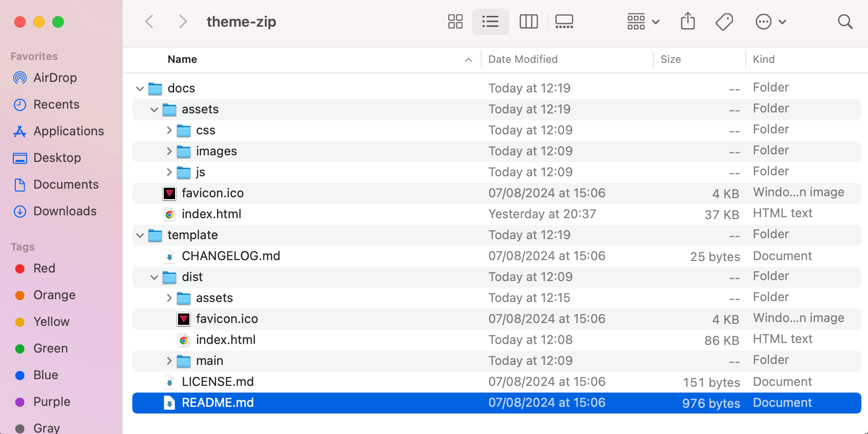Sort by the Size column header
Image resolution: width=868 pixels, height=434 pixels.
click(x=671, y=60)
